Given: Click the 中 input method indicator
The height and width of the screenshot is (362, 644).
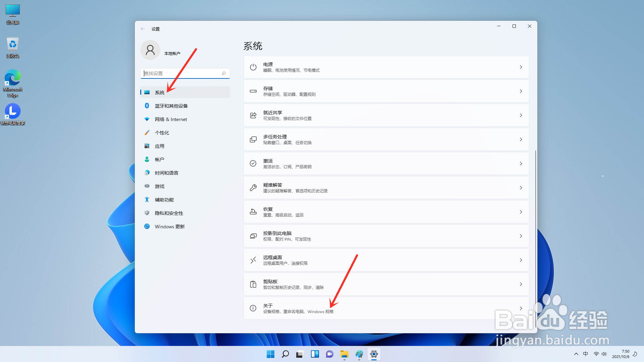Looking at the screenshot, I should (586, 354).
